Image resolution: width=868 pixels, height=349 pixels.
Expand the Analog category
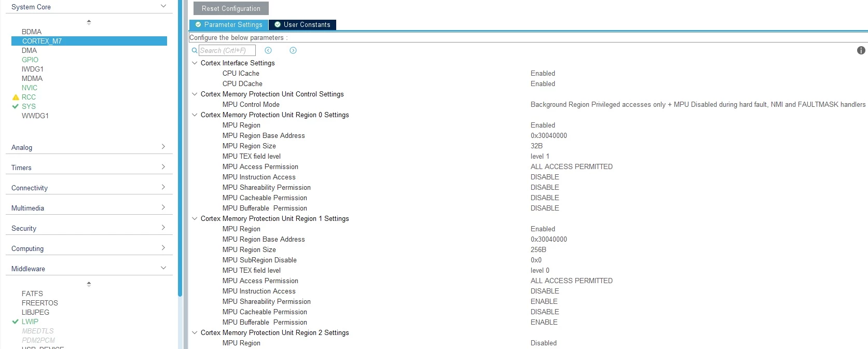click(163, 147)
